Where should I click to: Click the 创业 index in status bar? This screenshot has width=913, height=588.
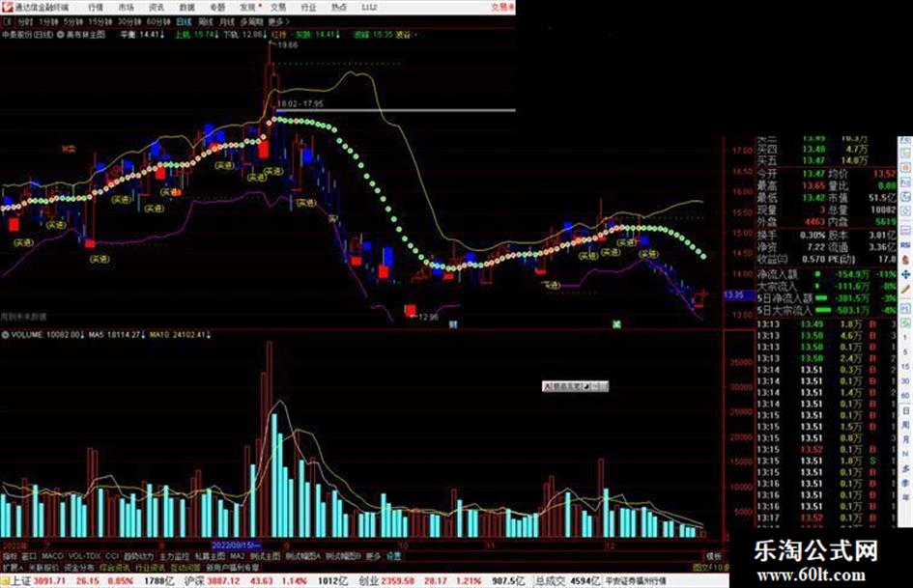click(370, 581)
